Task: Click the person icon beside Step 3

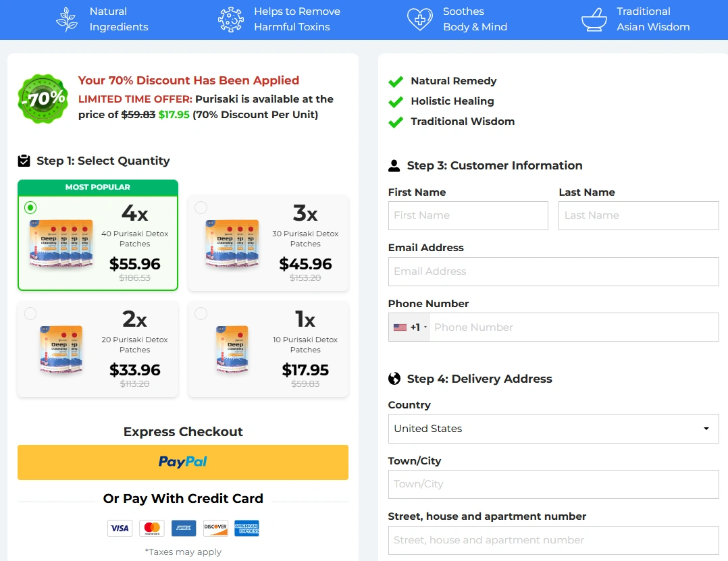Action: coord(394,165)
